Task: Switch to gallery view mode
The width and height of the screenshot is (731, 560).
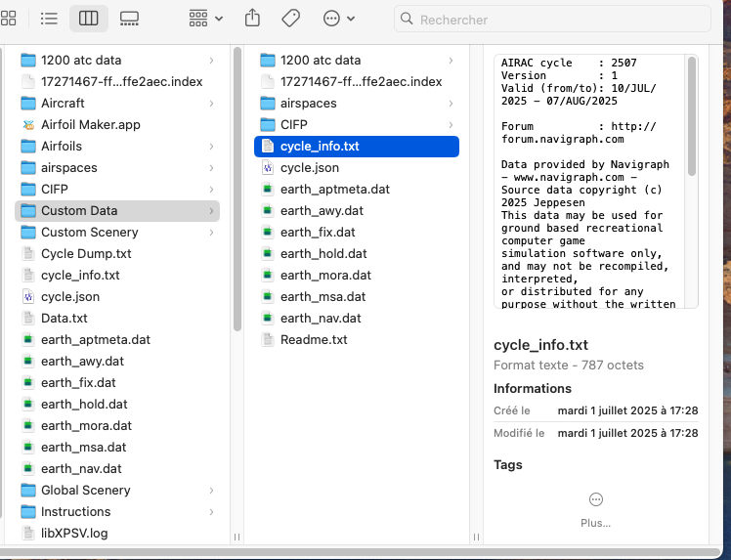Action: [x=128, y=19]
